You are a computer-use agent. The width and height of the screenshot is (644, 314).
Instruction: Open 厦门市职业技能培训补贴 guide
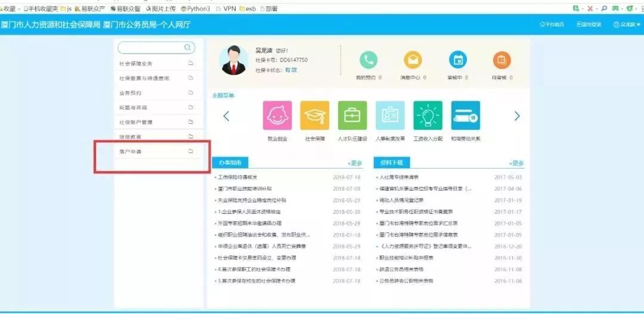(245, 189)
